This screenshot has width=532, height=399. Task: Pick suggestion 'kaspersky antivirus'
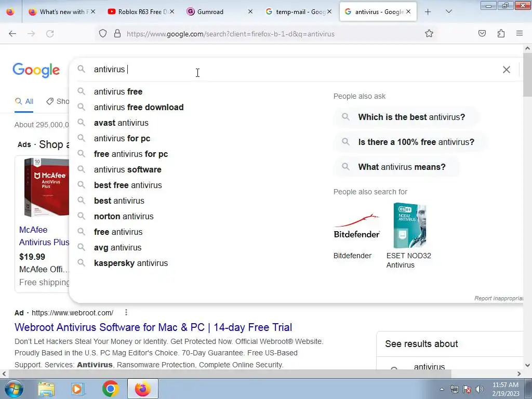pyautogui.click(x=131, y=263)
